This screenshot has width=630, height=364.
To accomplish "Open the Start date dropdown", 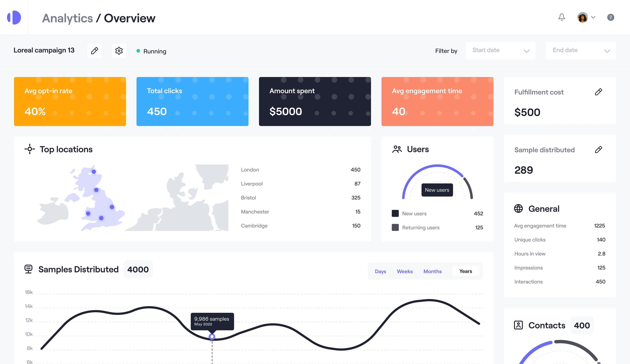I will [500, 51].
